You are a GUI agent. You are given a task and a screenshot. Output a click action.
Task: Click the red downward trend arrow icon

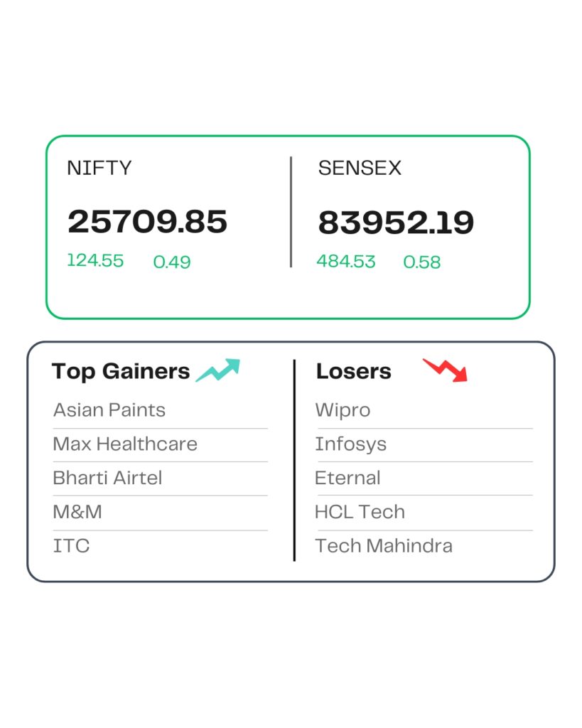(x=446, y=370)
